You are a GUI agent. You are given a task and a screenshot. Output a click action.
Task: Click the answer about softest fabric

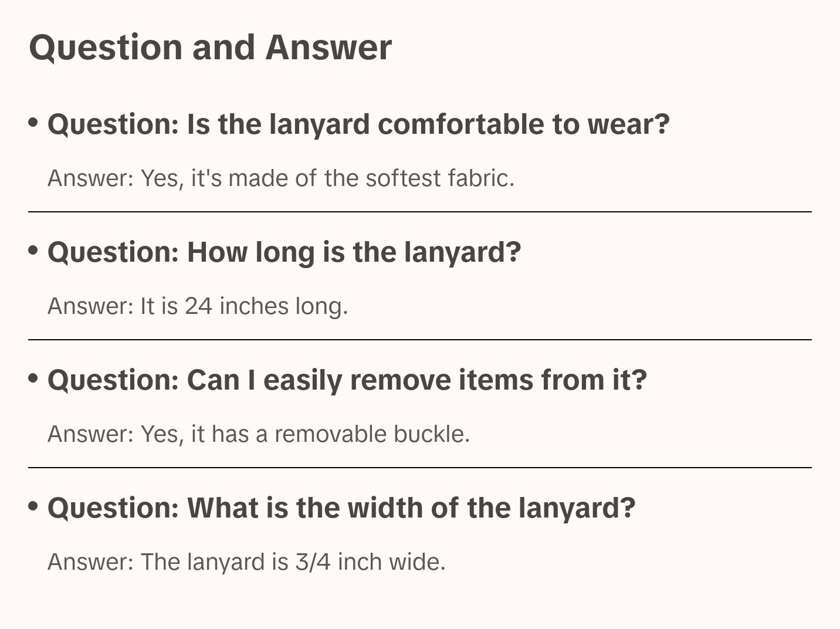pos(280,178)
